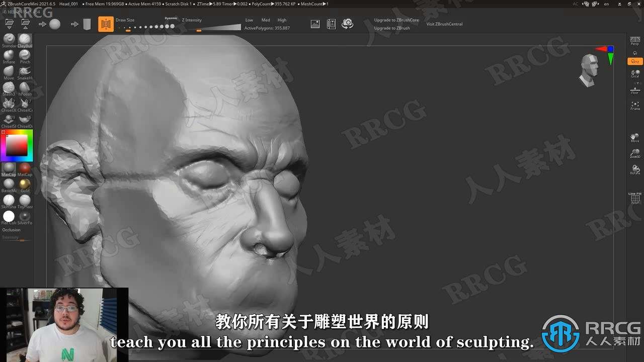Click the Y axis rotation icon above XYZ
644x362 pixels.
coord(635,53)
